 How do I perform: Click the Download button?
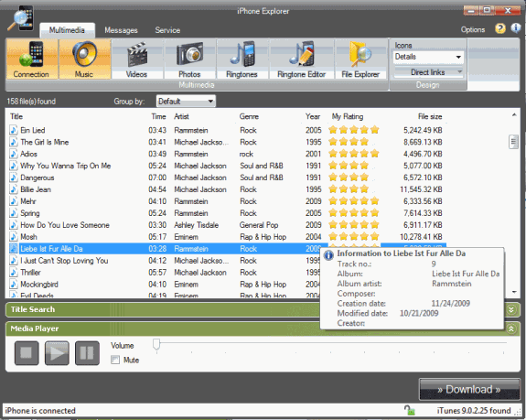[469, 389]
